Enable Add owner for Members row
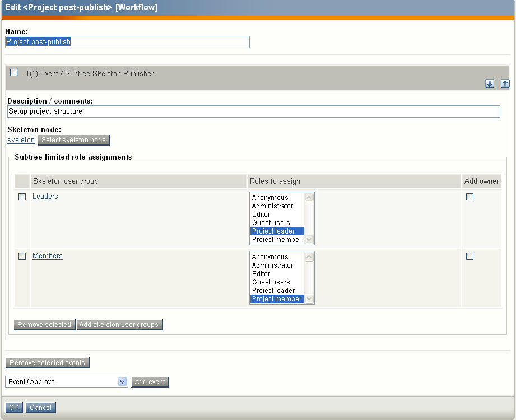The width and height of the screenshot is (516, 420). pyautogui.click(x=469, y=256)
